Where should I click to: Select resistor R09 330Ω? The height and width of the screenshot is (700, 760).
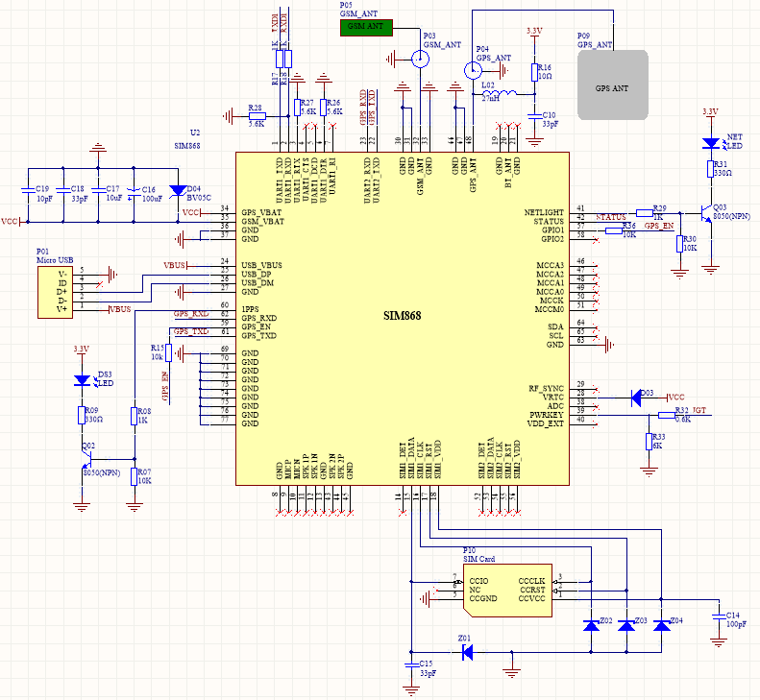point(82,415)
